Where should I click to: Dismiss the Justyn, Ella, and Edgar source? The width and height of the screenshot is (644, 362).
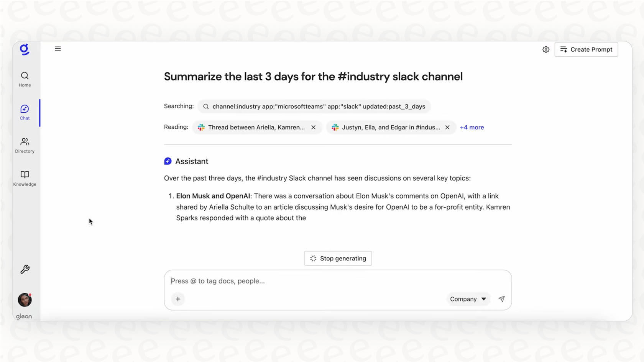pyautogui.click(x=447, y=127)
